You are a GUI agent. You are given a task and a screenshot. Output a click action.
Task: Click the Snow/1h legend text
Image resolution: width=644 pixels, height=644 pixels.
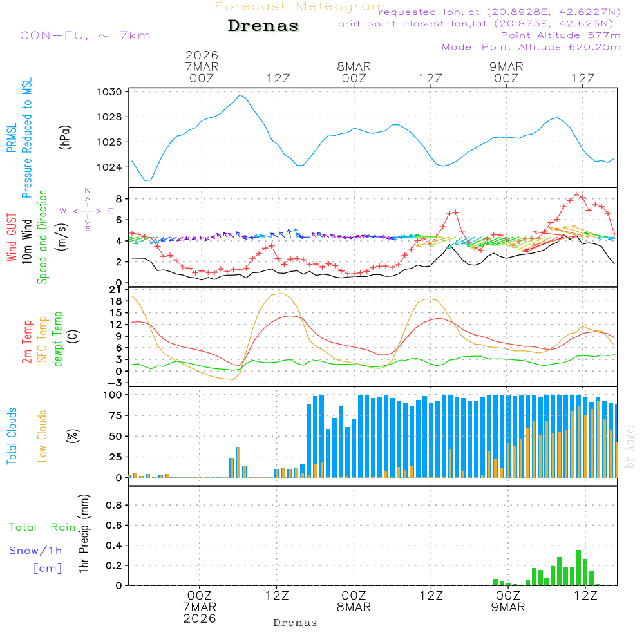click(36, 551)
